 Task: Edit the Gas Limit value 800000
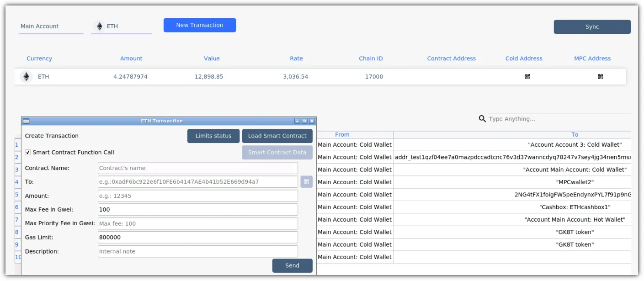(x=198, y=238)
